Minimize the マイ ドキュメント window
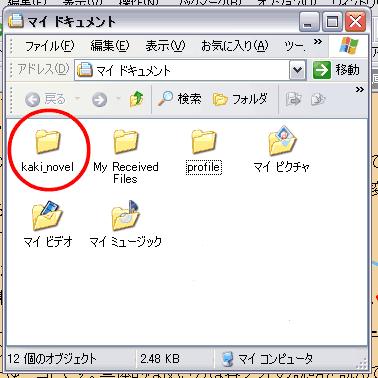This screenshot has width=378, height=378. pos(309,21)
